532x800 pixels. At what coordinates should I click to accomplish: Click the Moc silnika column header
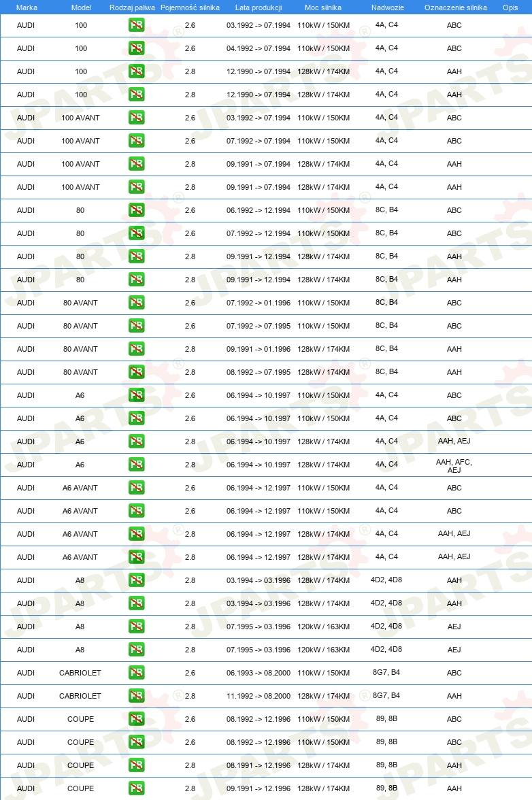pyautogui.click(x=323, y=7)
